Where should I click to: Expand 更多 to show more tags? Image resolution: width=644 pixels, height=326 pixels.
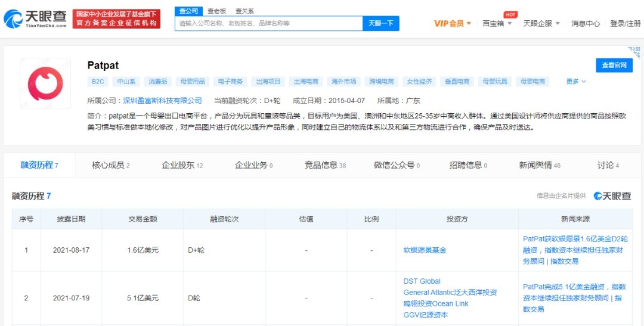(x=576, y=81)
